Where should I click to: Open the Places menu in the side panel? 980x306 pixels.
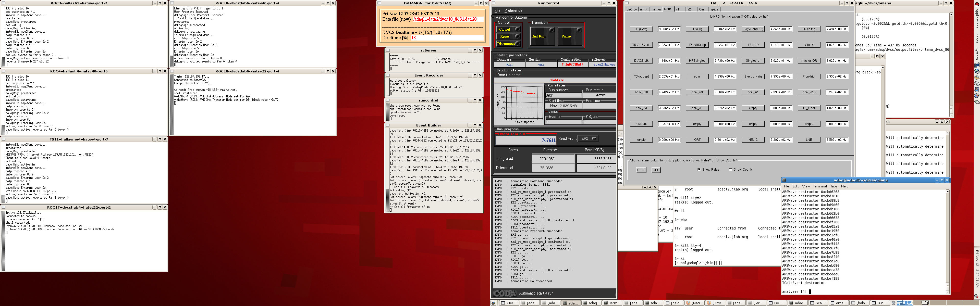point(977,38)
